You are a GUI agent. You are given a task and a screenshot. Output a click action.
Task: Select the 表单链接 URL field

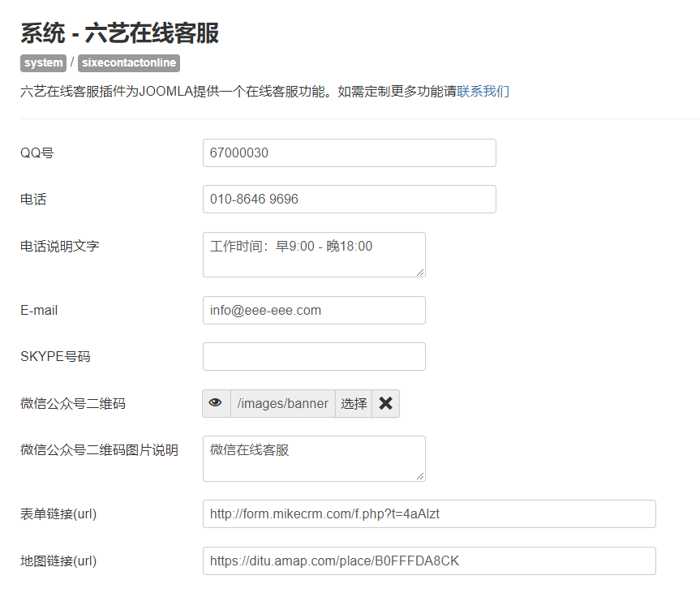[428, 513]
